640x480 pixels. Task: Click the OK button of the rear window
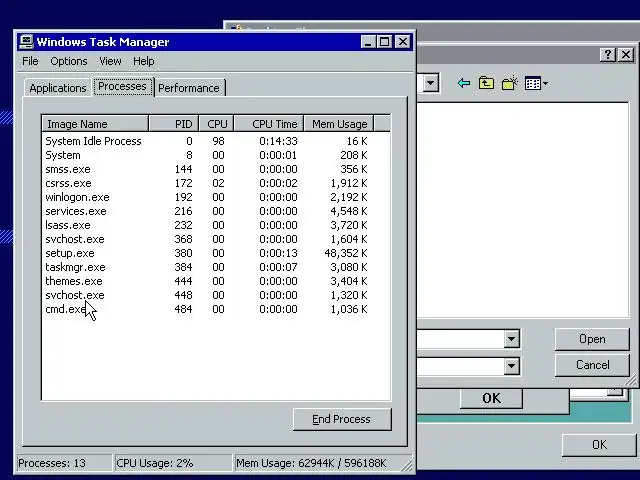[599, 444]
